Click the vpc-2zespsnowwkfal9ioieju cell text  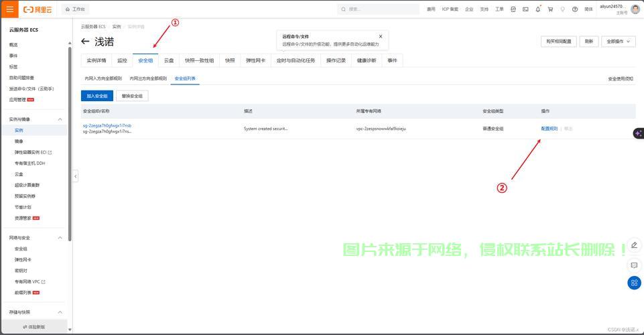click(381, 129)
